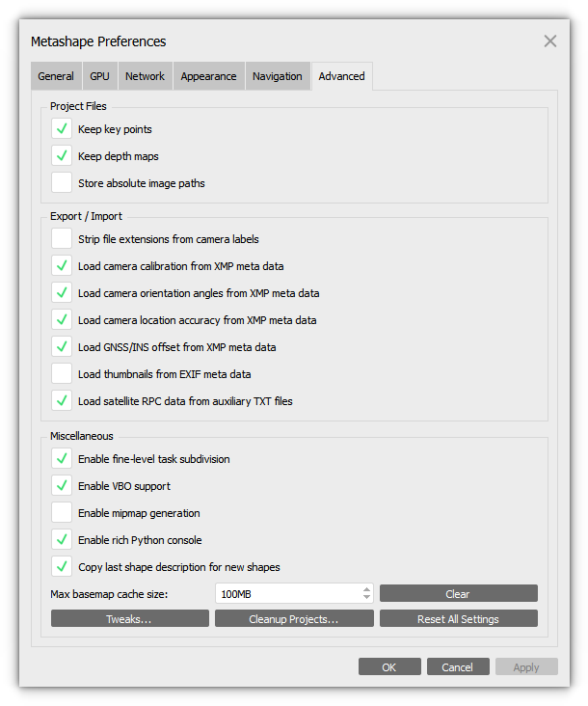Select the Advanced tab
The width and height of the screenshot is (588, 706).
point(341,76)
